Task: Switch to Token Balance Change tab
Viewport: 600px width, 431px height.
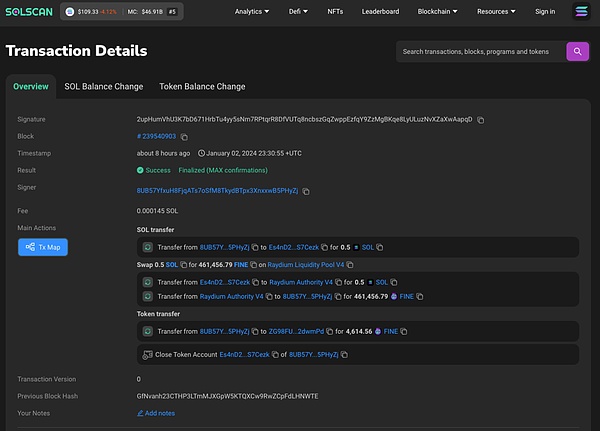Action: pyautogui.click(x=203, y=87)
